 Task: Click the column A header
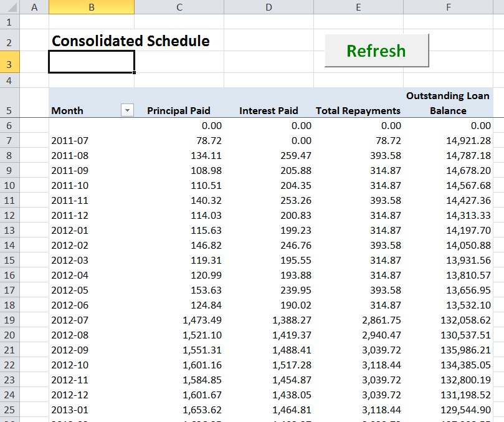pos(34,7)
